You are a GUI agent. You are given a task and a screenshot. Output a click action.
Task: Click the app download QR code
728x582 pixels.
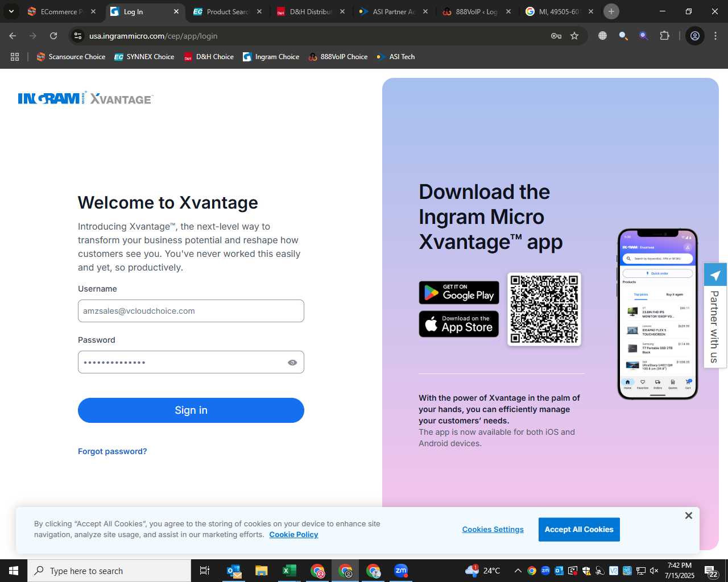544,309
